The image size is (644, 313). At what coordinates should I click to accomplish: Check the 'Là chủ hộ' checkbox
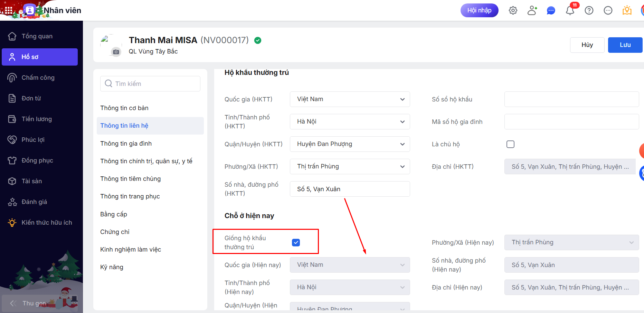tap(510, 144)
